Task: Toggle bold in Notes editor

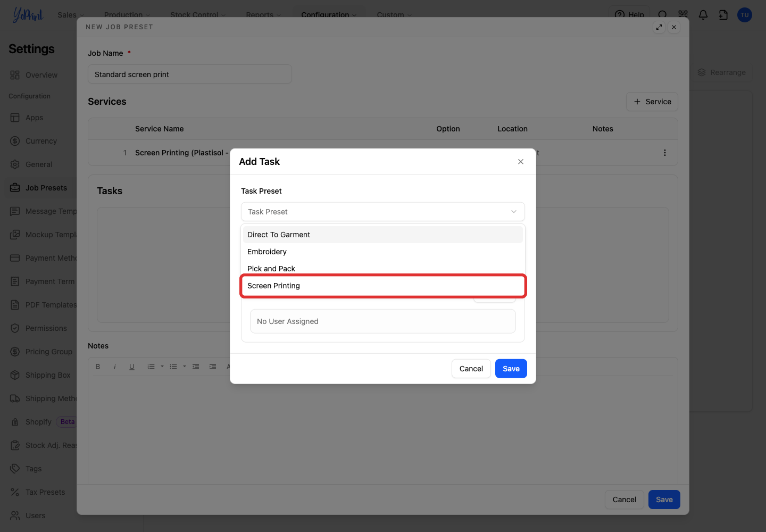Action: [98, 367]
